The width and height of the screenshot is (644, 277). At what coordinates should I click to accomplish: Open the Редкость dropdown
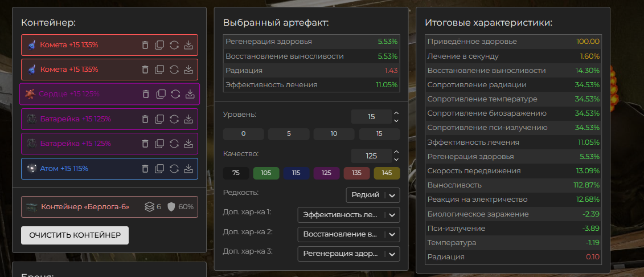click(372, 195)
